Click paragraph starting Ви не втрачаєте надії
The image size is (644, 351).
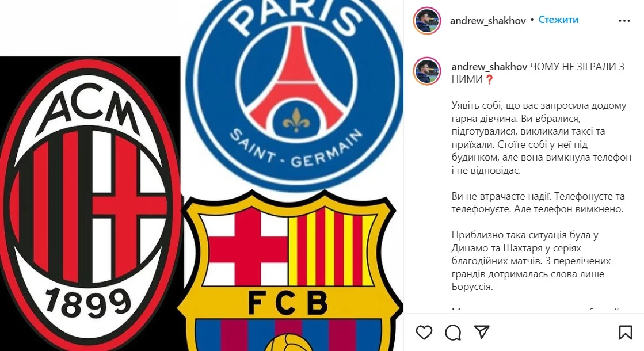(538, 203)
